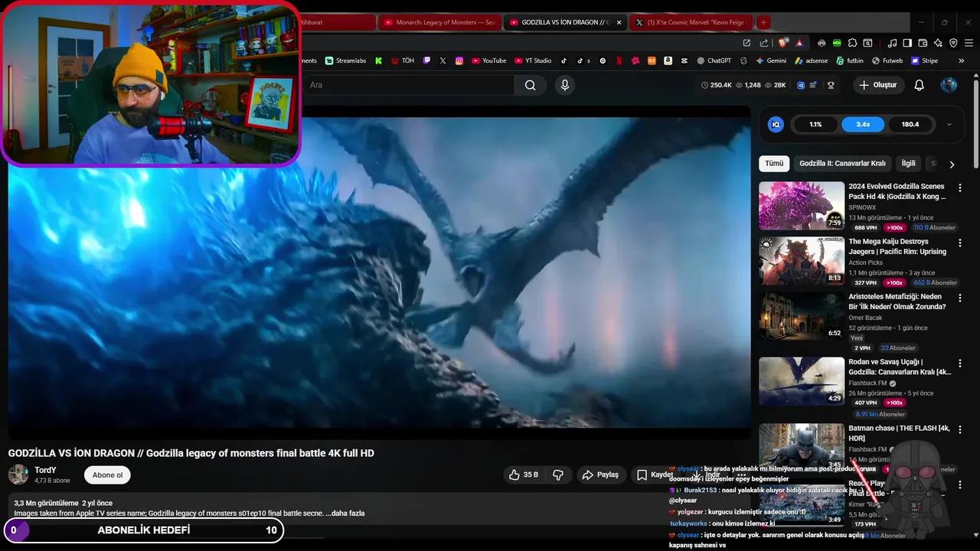Open 2024 Evolved Godzilla Scenes thumbnail
Image resolution: width=980 pixels, height=551 pixels.
click(802, 206)
